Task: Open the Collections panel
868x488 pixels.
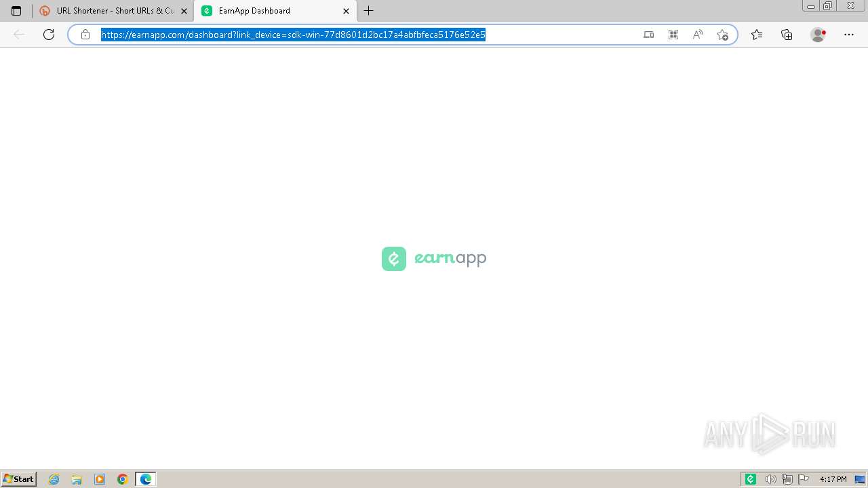Action: coord(787,35)
